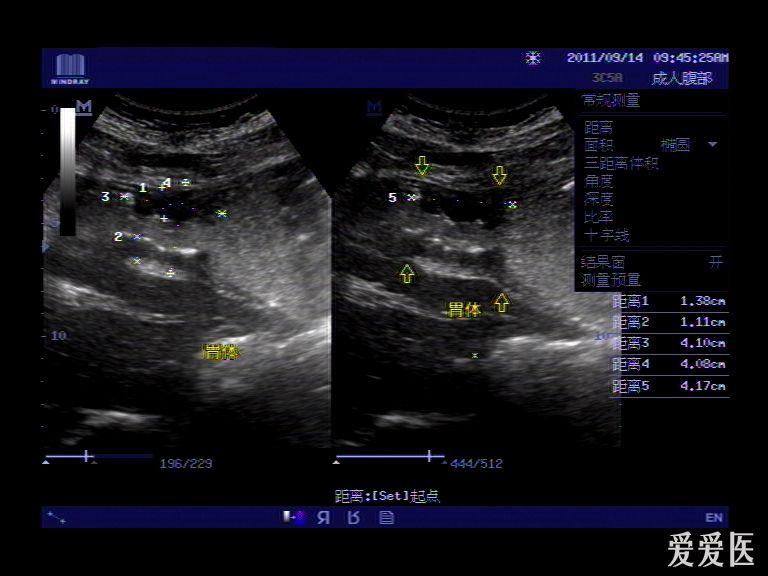
Task: Click the freeze snowflake icon
Action: point(533,58)
